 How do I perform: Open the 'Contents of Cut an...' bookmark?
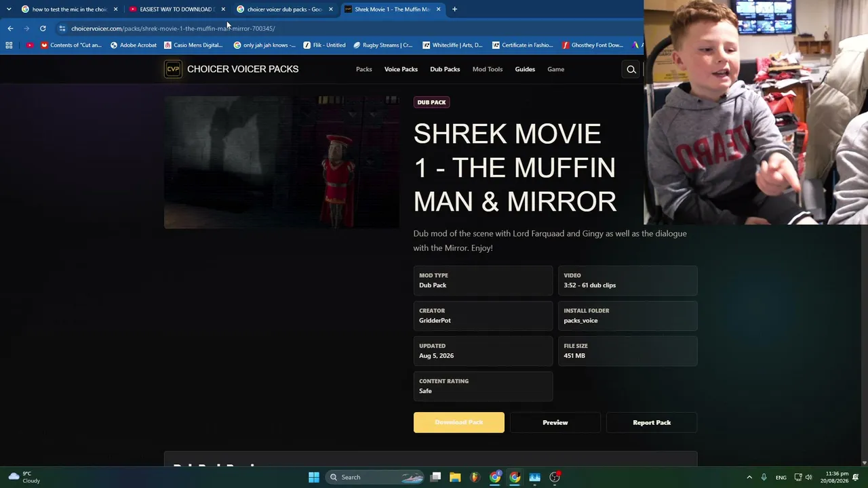tap(71, 45)
